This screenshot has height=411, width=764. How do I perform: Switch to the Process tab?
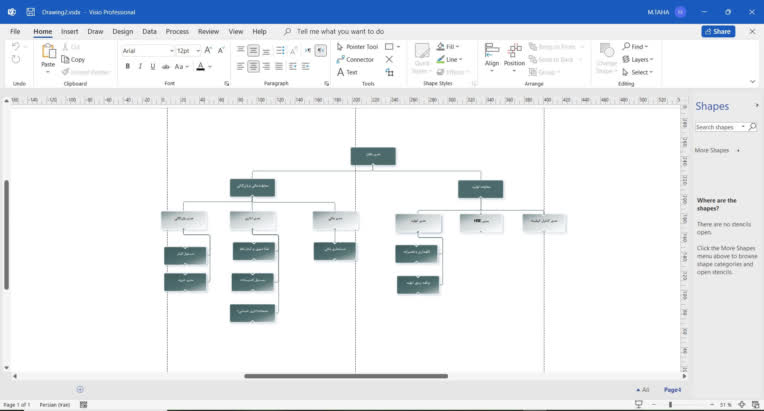pyautogui.click(x=177, y=31)
